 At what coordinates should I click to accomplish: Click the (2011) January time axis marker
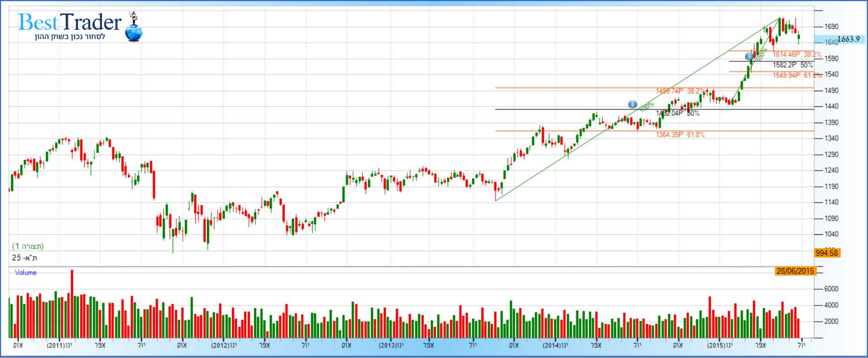click(x=59, y=345)
